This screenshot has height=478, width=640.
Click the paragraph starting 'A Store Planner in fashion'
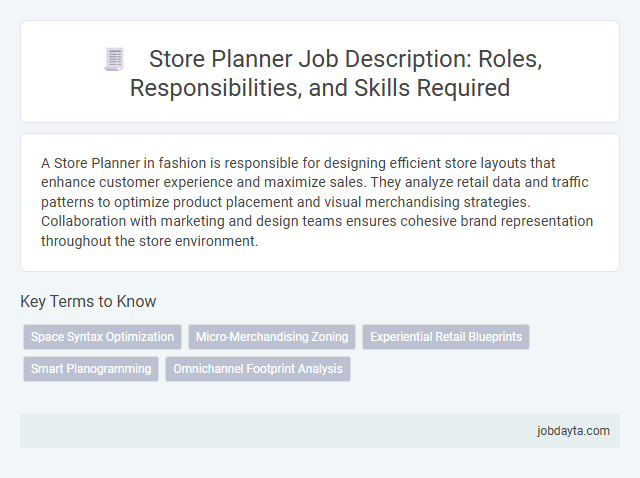pyautogui.click(x=317, y=202)
